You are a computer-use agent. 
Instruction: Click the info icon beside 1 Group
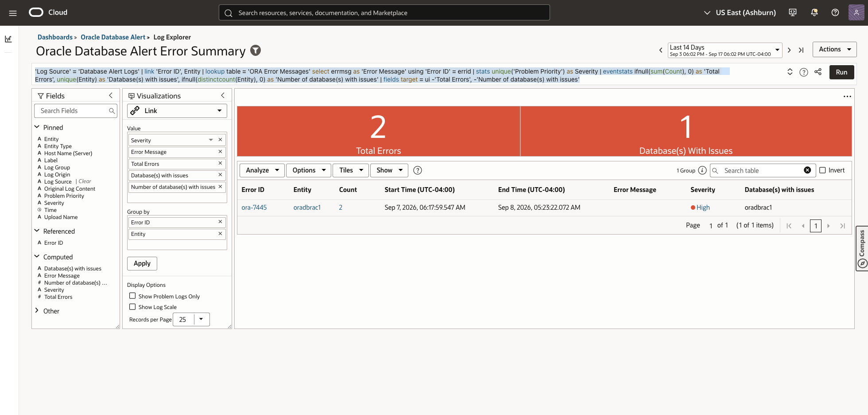click(x=702, y=170)
